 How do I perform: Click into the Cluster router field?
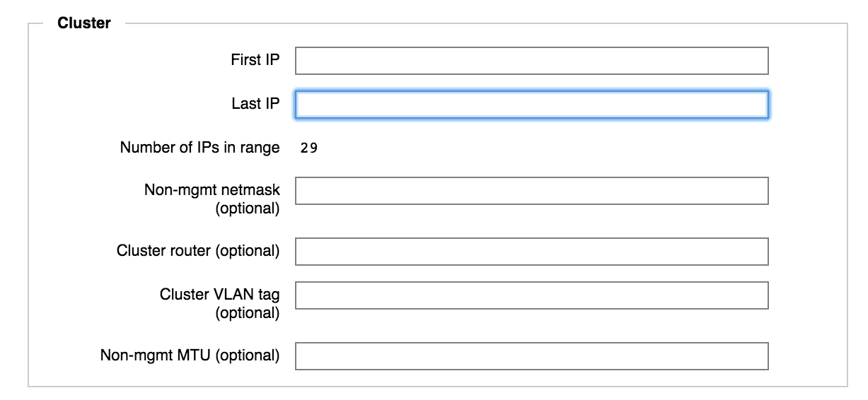(x=531, y=252)
